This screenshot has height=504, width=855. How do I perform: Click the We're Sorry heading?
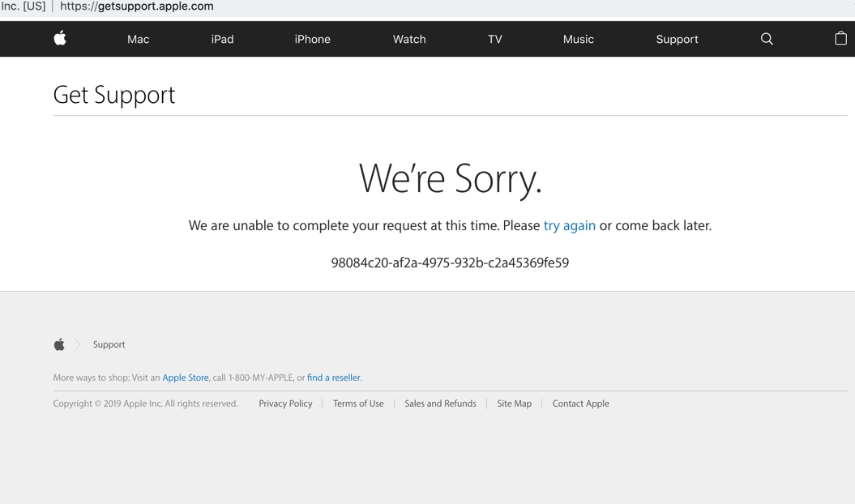pyautogui.click(x=450, y=179)
